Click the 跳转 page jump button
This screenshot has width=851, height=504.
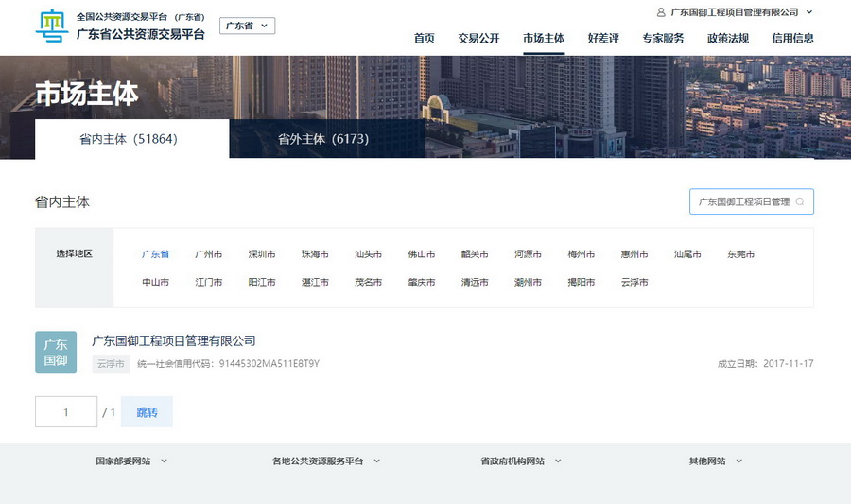(147, 411)
